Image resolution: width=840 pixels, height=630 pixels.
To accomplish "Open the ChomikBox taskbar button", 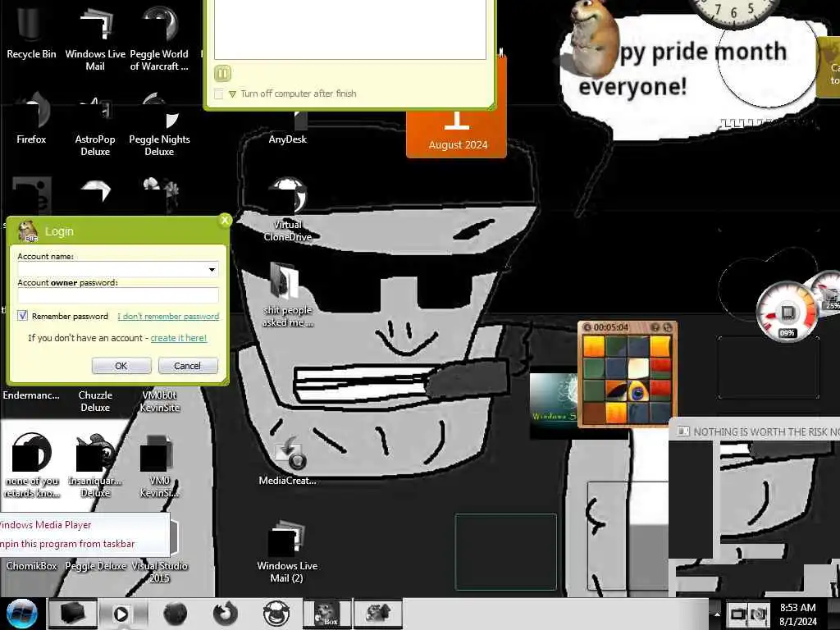I will tap(326, 614).
